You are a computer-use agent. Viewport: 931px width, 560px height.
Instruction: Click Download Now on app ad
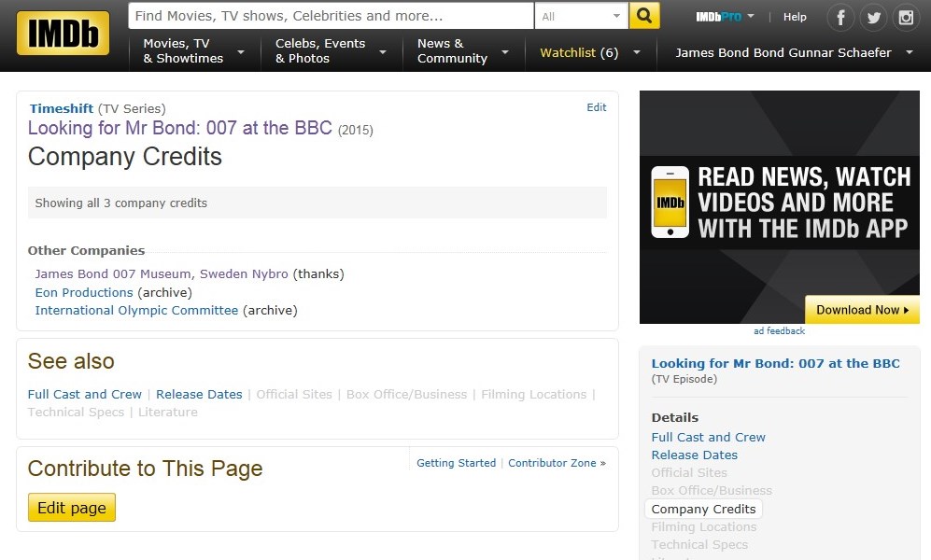tap(862, 310)
